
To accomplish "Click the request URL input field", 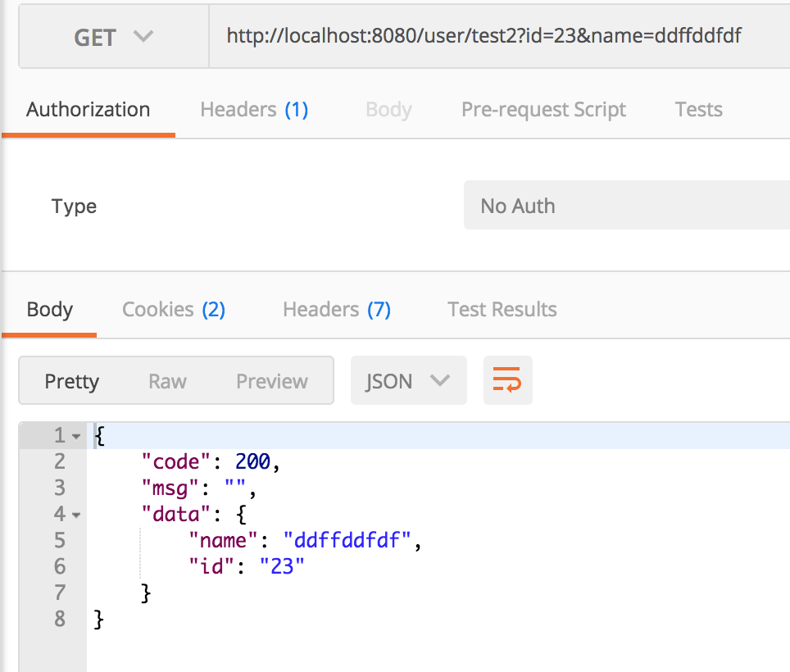I will pos(499,37).
